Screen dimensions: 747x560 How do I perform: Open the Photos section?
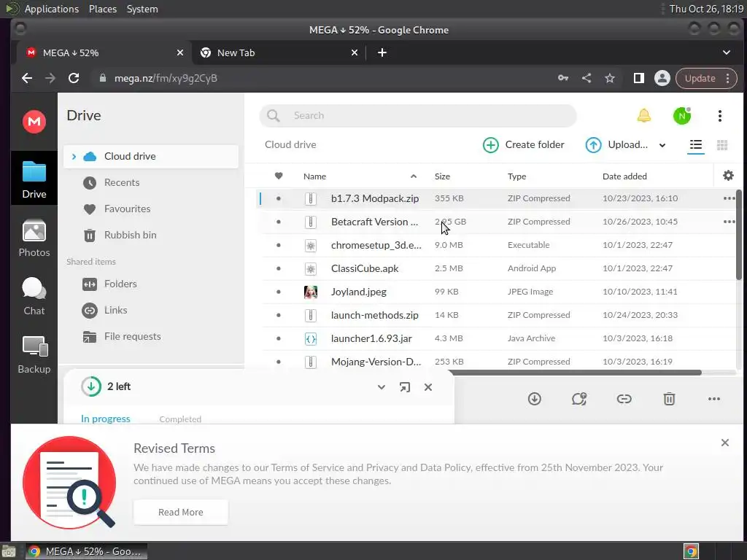click(x=34, y=238)
